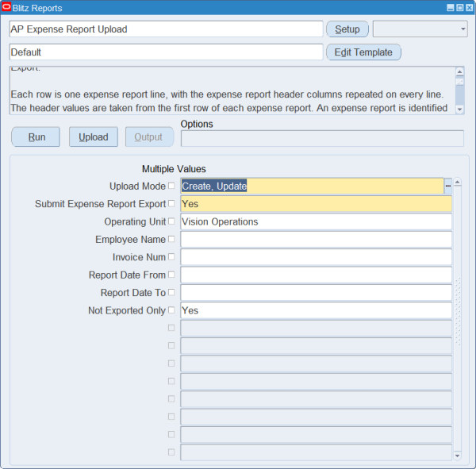Maximize the Blitz Reports window

460,8
